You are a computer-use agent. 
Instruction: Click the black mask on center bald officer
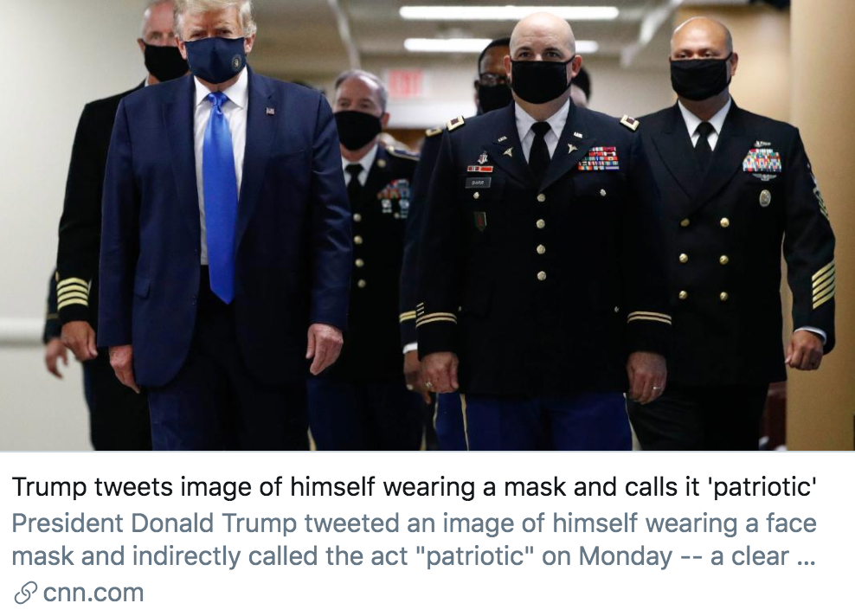(x=542, y=80)
